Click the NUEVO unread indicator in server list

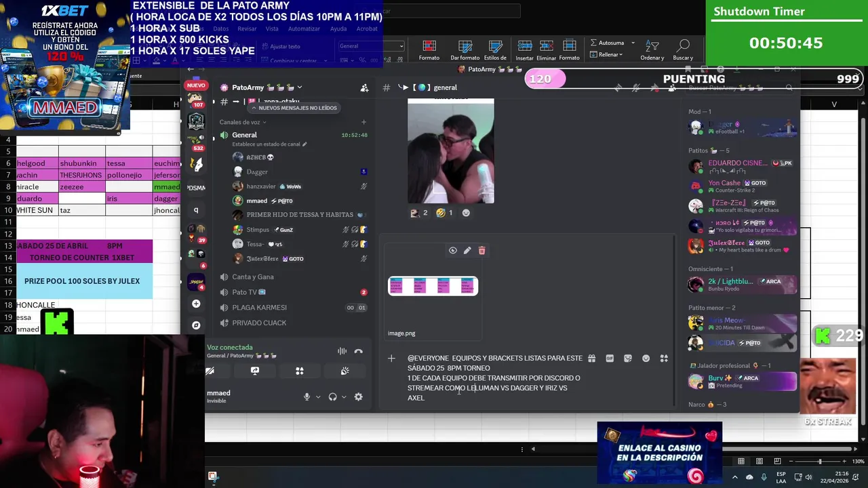[x=196, y=85]
